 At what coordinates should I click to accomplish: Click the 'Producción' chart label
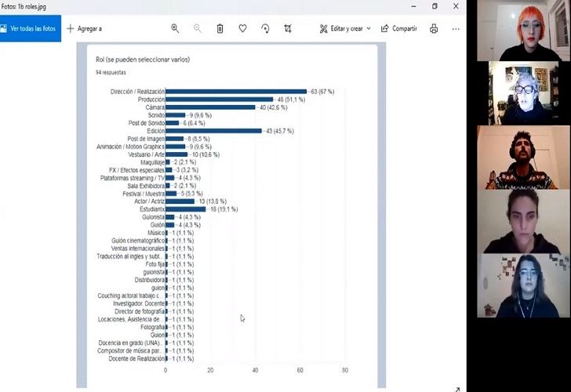tap(151, 100)
